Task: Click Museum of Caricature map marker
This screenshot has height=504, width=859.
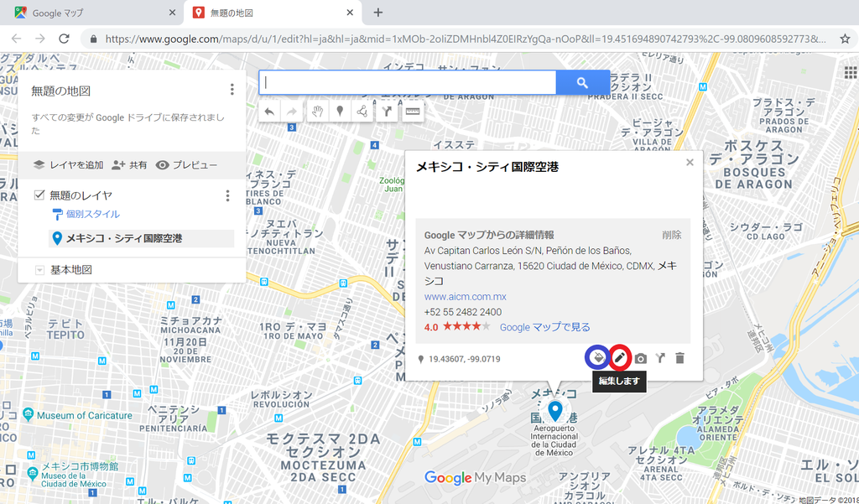Action: coord(29,415)
